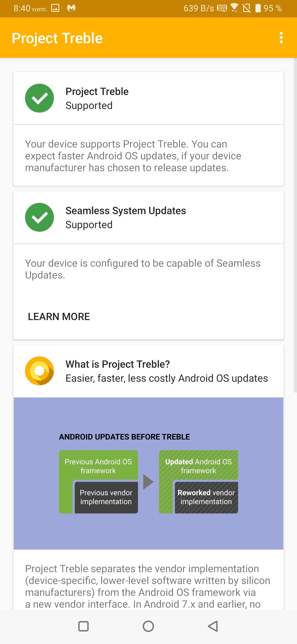The height and width of the screenshot is (644, 297).
Task: Tap the play arrow between framework diagrams
Action: pos(148,482)
